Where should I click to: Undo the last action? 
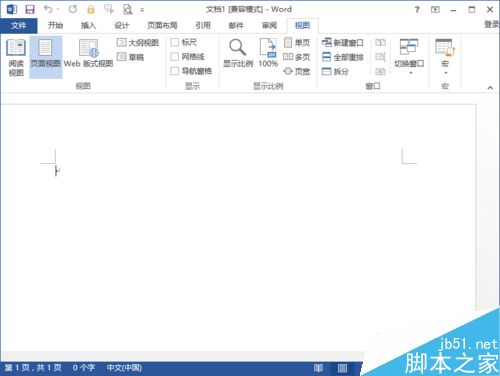tap(48, 9)
